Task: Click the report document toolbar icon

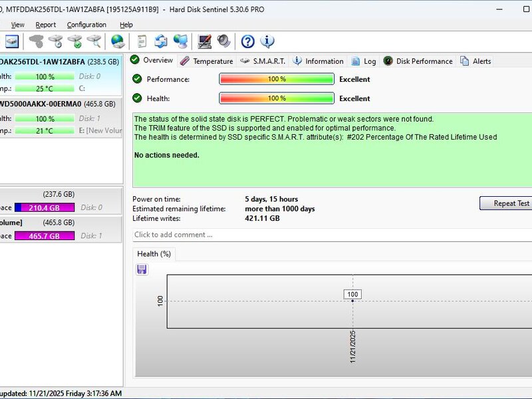Action: [142, 41]
